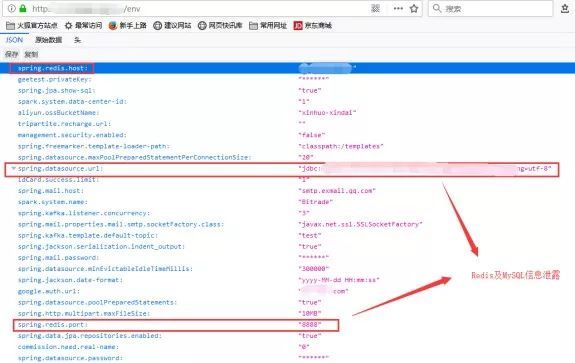Select the spring.kafka.template.default-topic key
The width and height of the screenshot is (575, 363).
pos(88,235)
